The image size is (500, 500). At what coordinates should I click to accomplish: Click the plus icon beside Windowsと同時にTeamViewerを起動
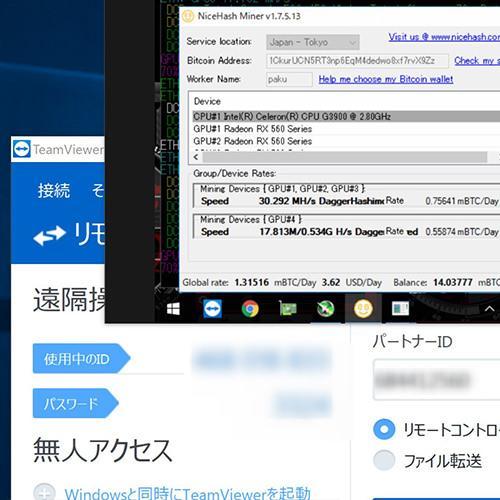pos(44,492)
